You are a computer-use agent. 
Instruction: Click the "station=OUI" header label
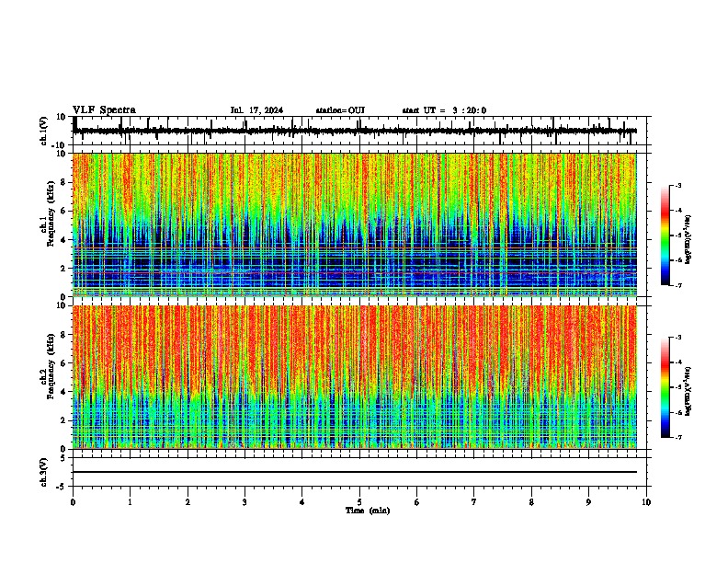tap(340, 110)
